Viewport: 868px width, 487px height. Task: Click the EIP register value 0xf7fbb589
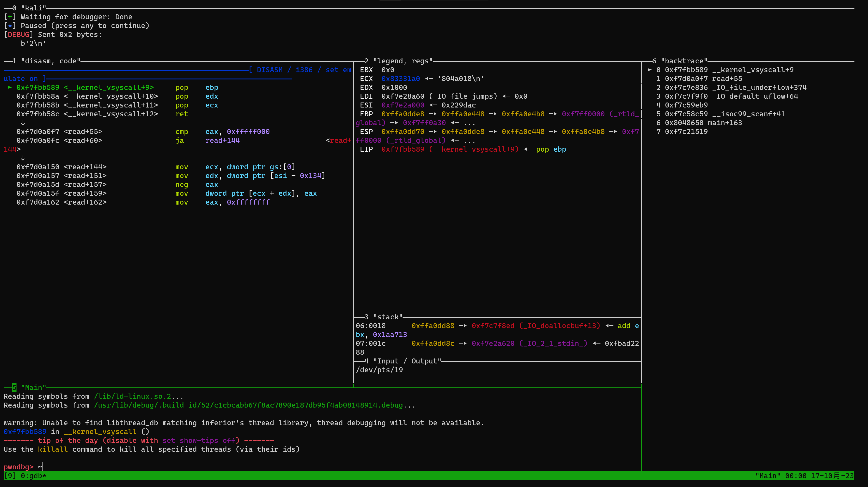(403, 149)
